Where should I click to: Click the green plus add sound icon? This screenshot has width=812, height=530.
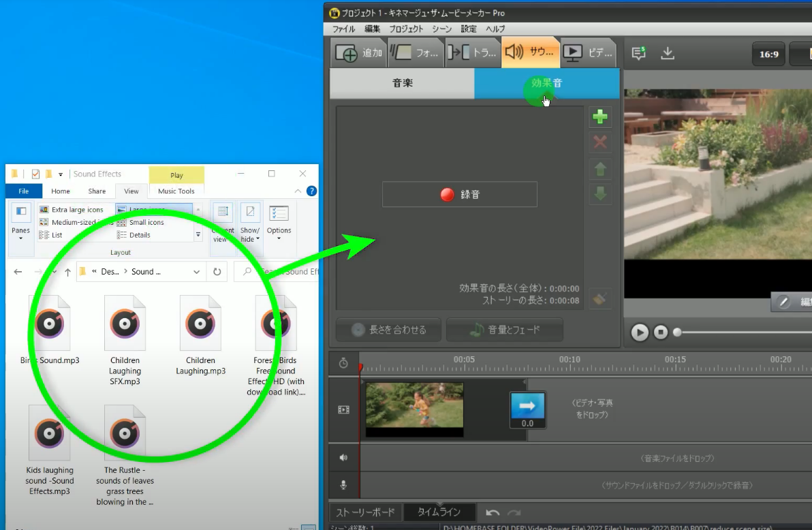pyautogui.click(x=600, y=117)
